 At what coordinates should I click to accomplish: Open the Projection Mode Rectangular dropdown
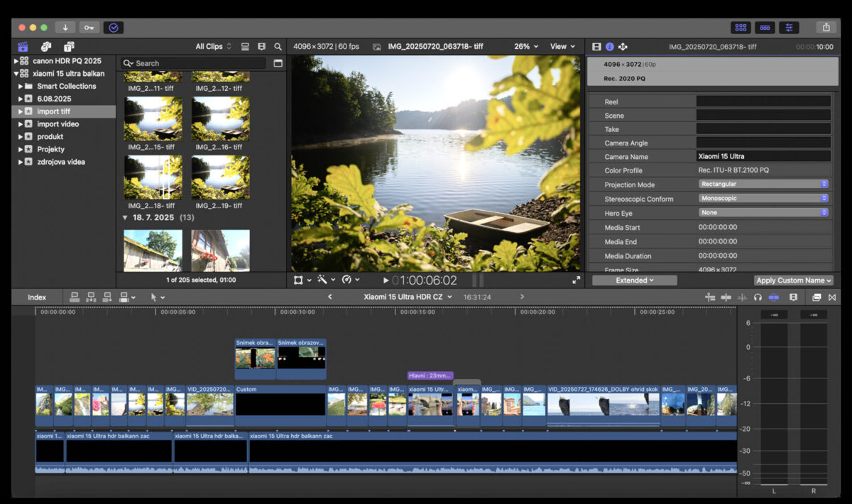(x=764, y=184)
